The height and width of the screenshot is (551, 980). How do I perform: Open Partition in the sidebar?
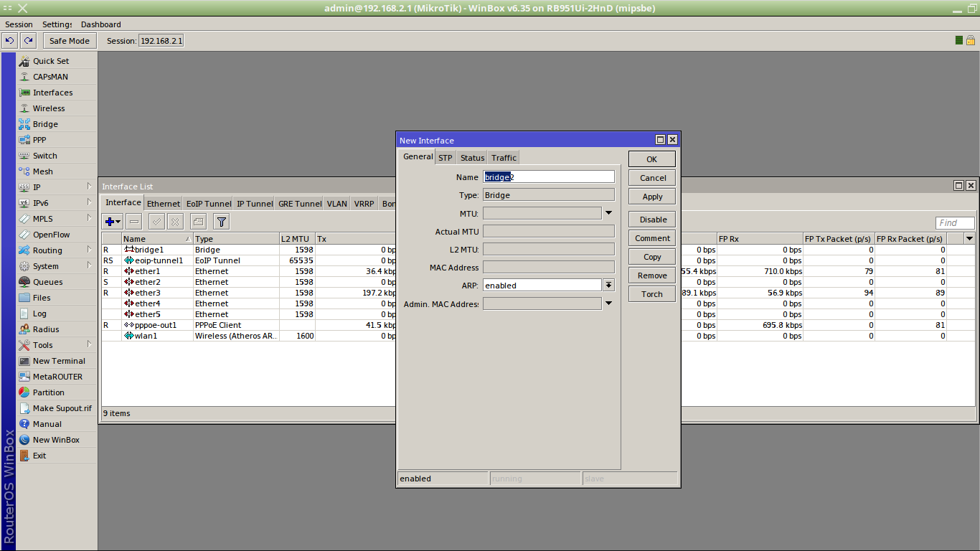(x=56, y=392)
